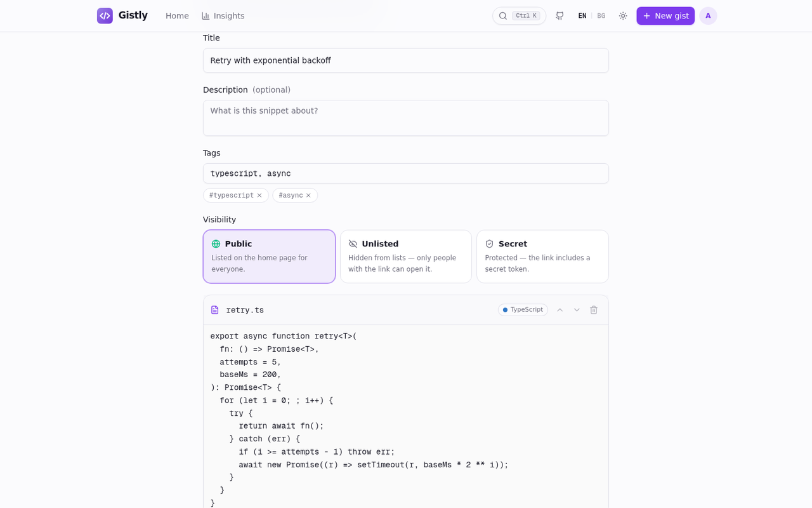This screenshot has height=508, width=812.
Task: Click the shield icon in Secret card
Action: click(490, 244)
